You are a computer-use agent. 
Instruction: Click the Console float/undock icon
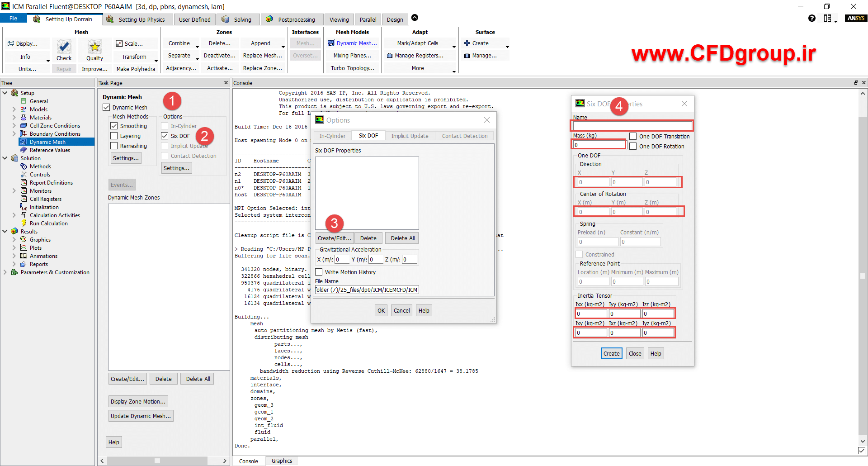[x=856, y=83]
